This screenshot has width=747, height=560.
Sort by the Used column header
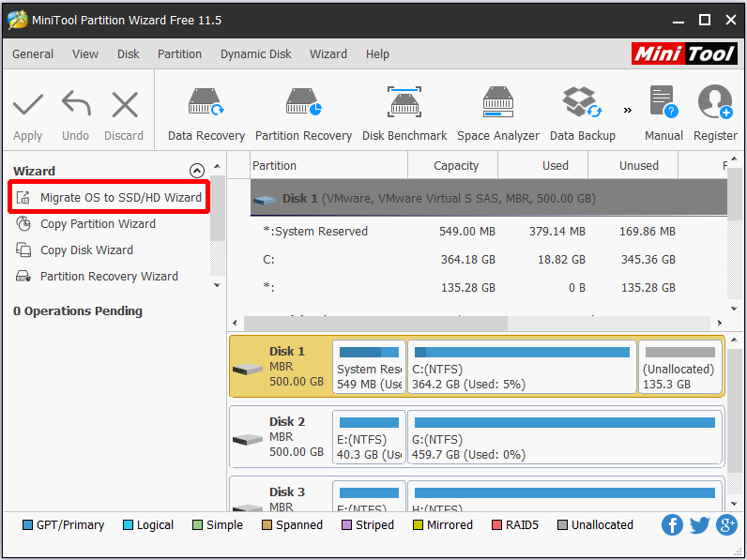click(543, 166)
